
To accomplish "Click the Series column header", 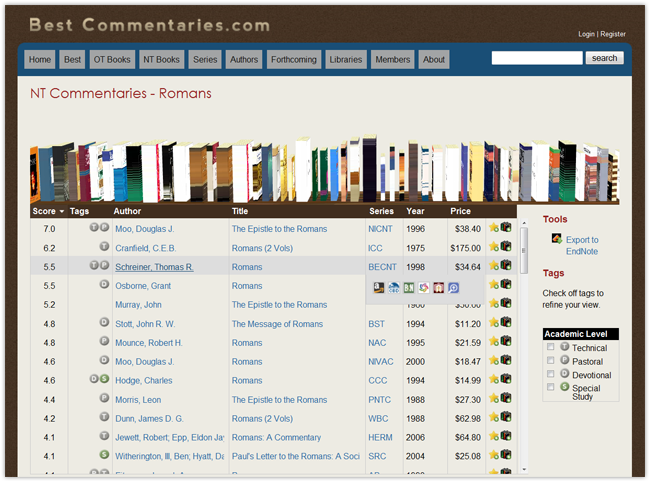I will (381, 211).
